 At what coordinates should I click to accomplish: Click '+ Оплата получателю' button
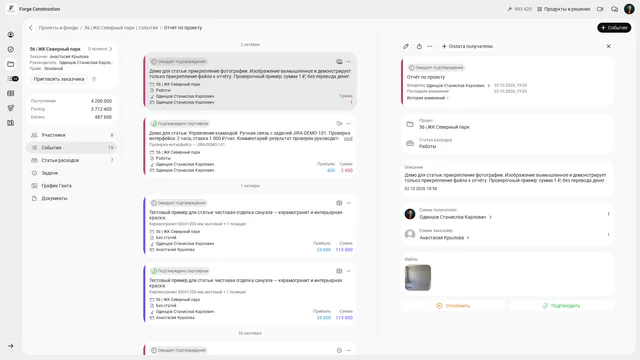[467, 47]
